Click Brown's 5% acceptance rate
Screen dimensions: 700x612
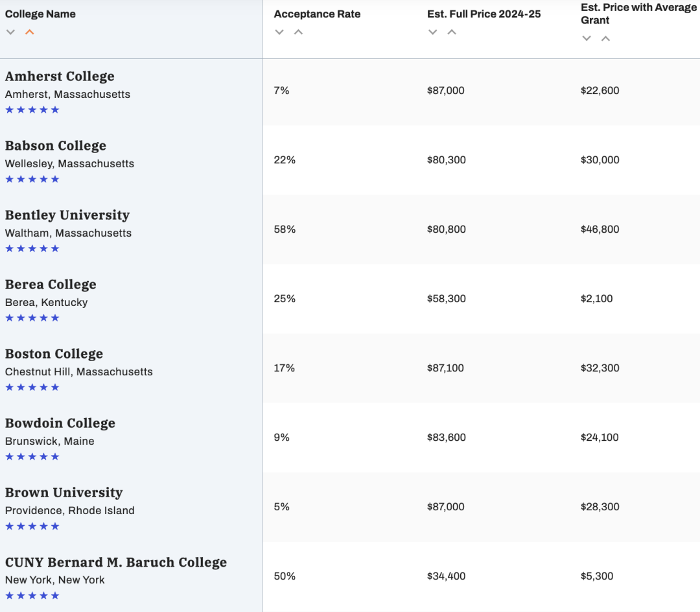[x=282, y=507]
